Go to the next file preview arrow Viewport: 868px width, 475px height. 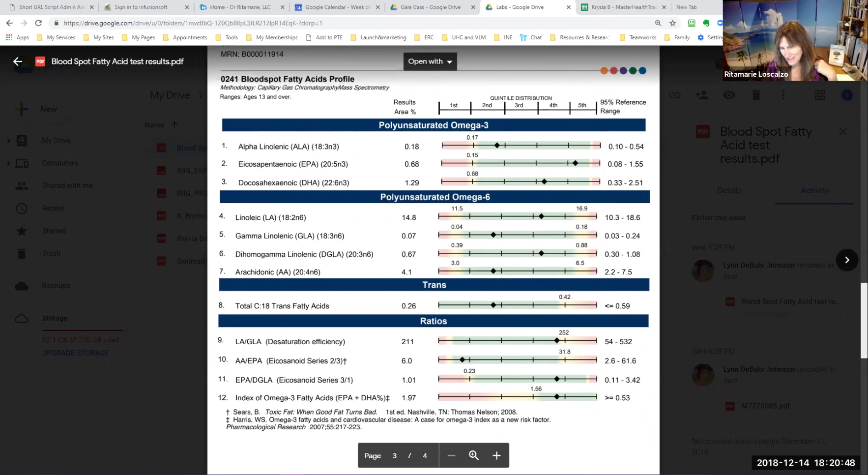tap(847, 260)
